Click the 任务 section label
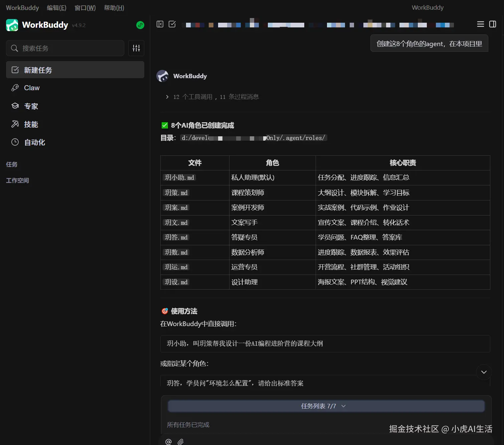504x445 pixels. (12, 164)
